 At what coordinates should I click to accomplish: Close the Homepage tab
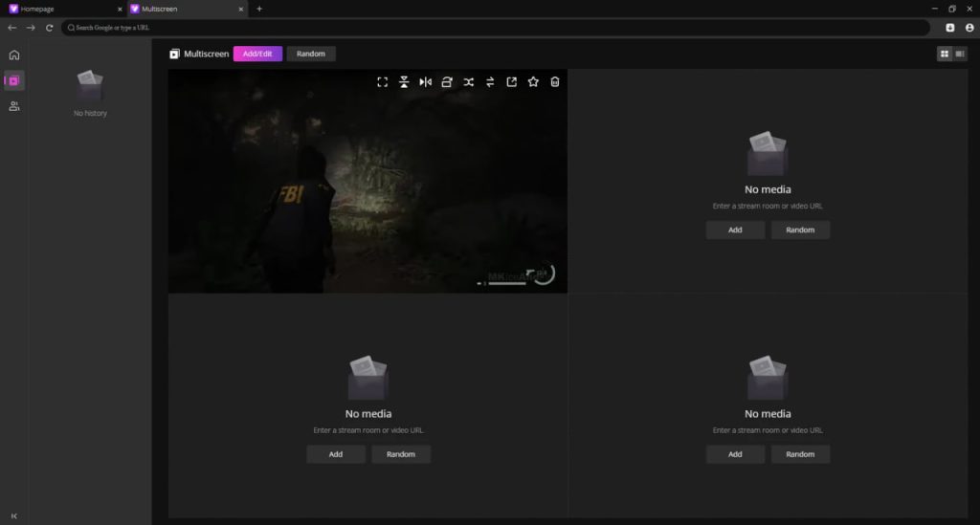[x=120, y=9]
